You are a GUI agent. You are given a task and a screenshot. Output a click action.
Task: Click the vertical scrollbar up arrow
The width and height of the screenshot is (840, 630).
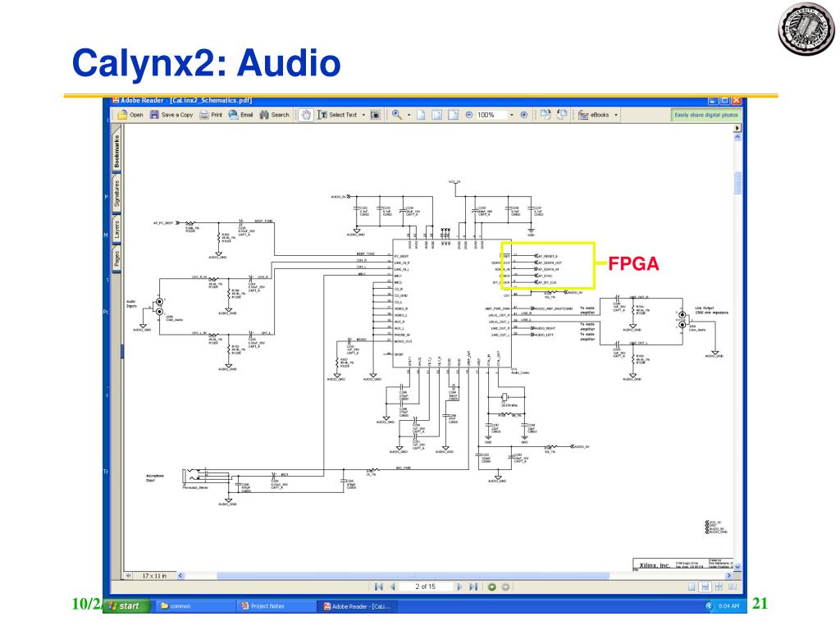[737, 137]
